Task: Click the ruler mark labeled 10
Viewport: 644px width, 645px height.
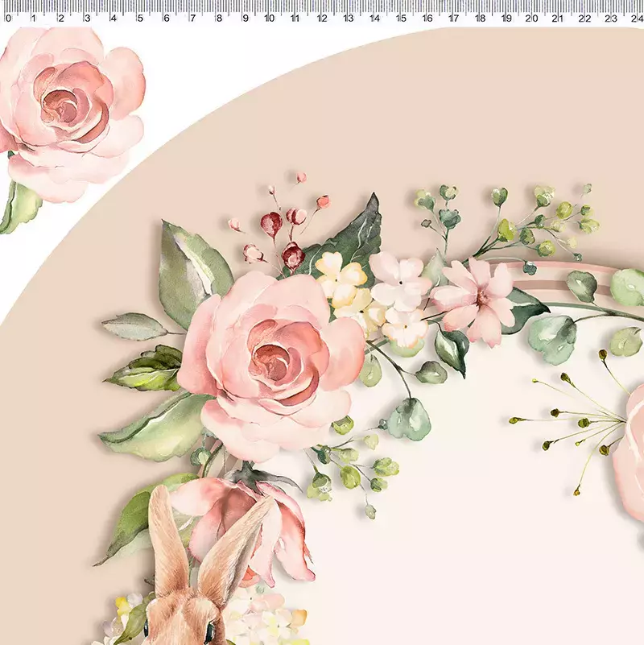Action: click(270, 18)
